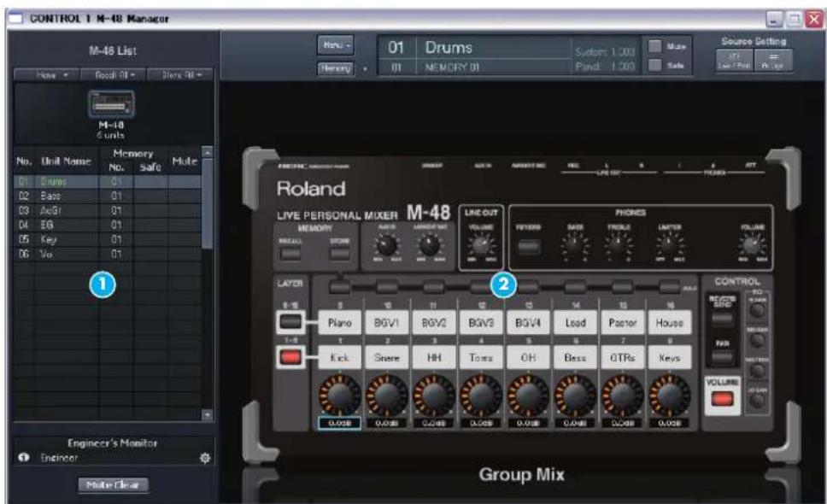
Task: Click the Drums unit name field in header
Action: (494, 48)
